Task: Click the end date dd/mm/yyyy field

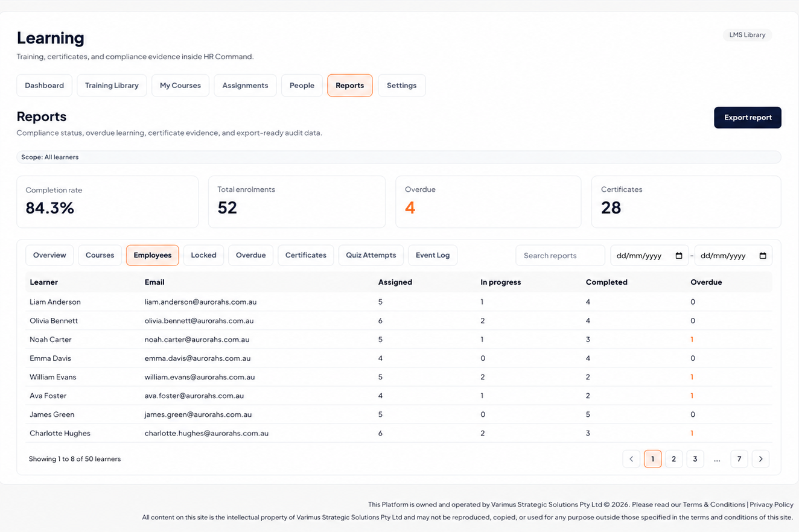Action: [733, 256]
